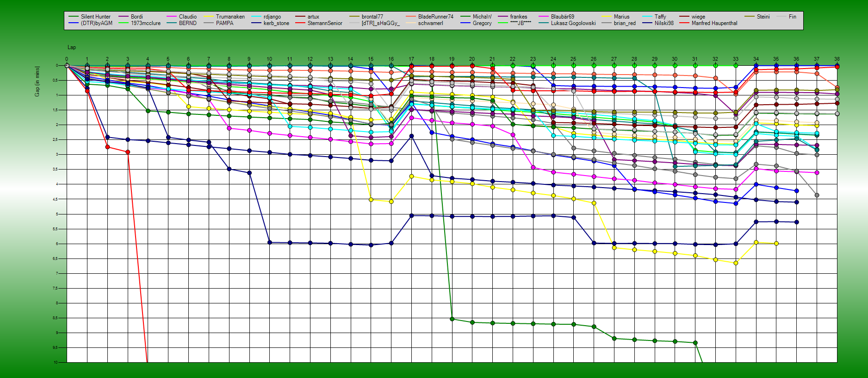Image resolution: width=868 pixels, height=378 pixels.
Task: Click green data point at lap 19 near gap 8,5
Action: pyautogui.click(x=452, y=319)
